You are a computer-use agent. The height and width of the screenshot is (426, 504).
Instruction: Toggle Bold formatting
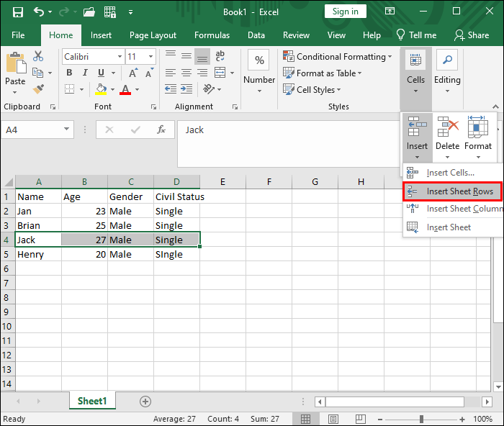(69, 73)
